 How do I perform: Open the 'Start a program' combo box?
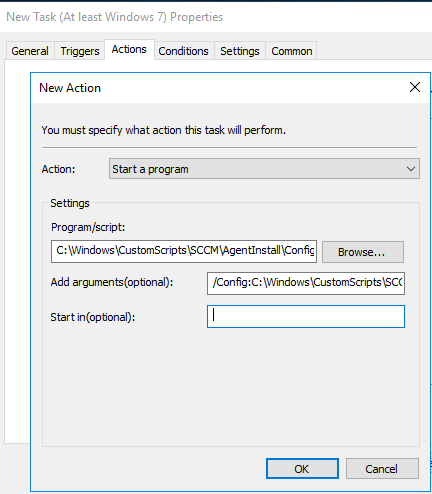(264, 169)
